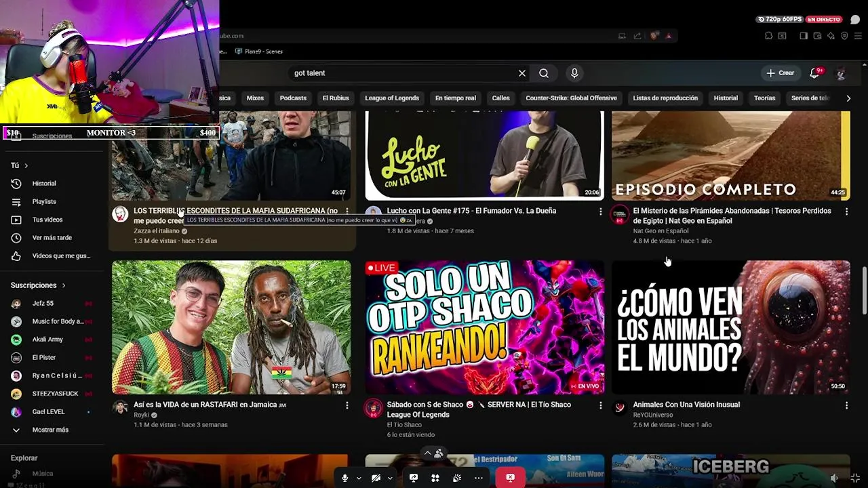Open the Brave Wallet icon
The image size is (868, 488).
tap(818, 36)
